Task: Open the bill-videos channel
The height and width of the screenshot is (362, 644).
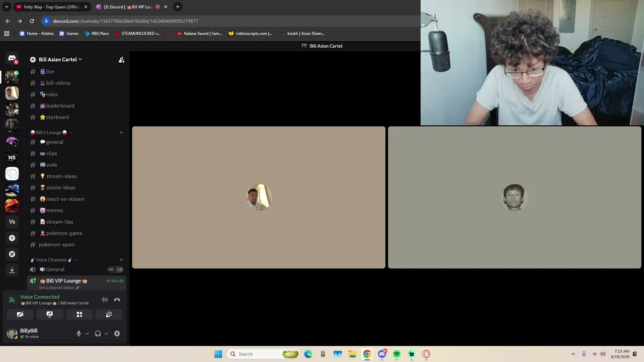Action: coord(76,83)
